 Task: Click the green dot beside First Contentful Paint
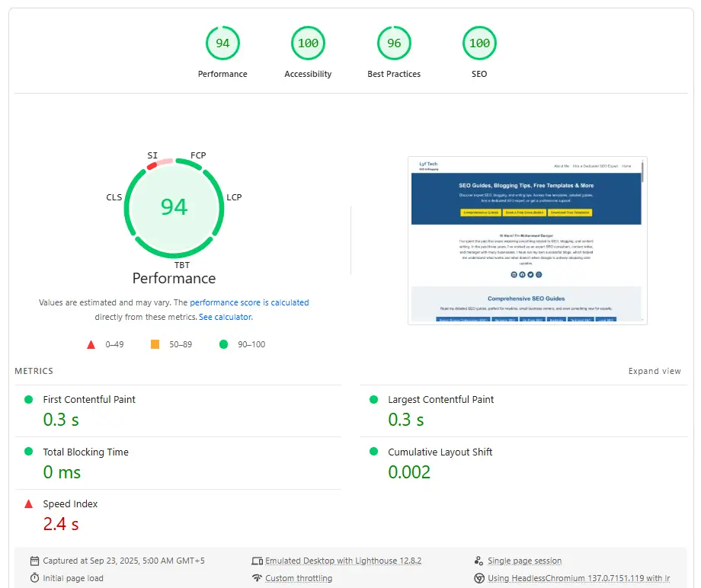point(29,400)
